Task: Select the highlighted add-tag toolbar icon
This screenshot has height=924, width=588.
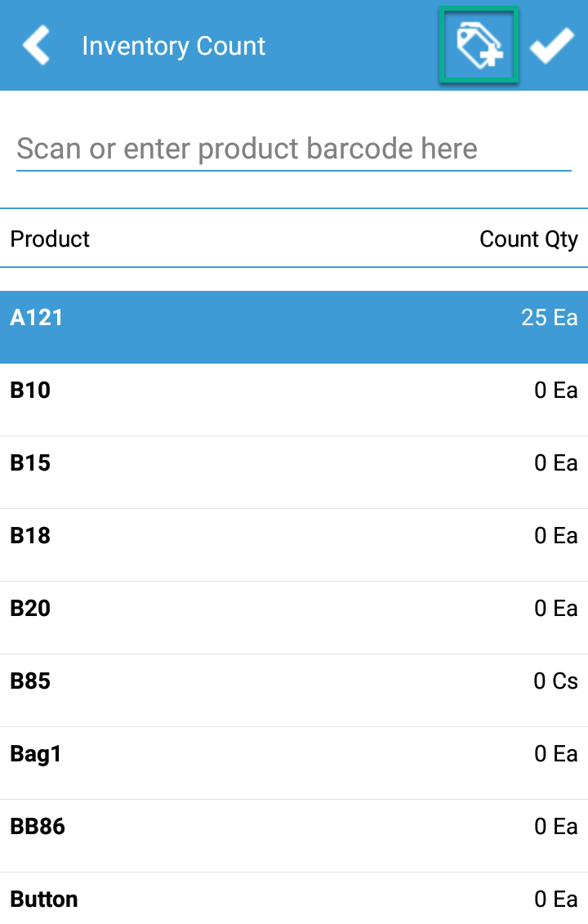Action: pyautogui.click(x=479, y=45)
